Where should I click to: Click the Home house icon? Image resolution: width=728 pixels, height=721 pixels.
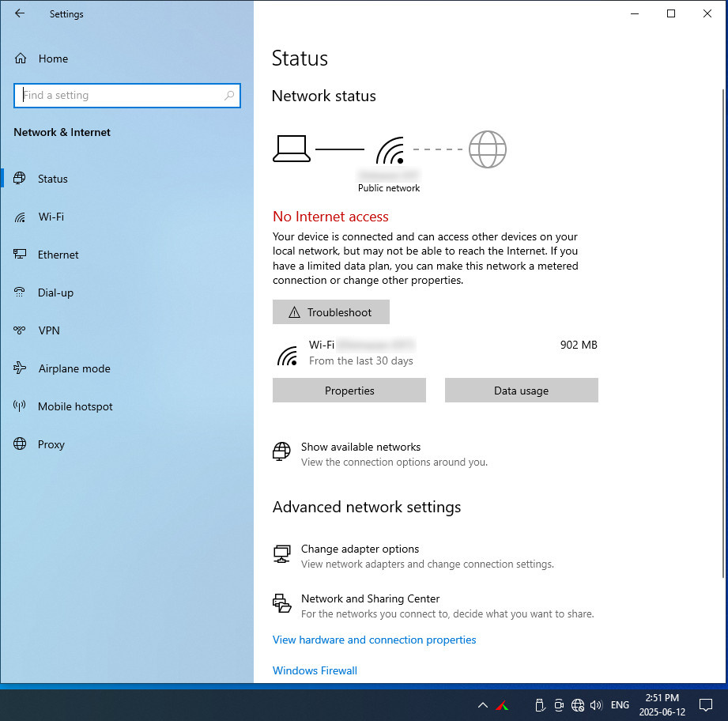click(21, 59)
